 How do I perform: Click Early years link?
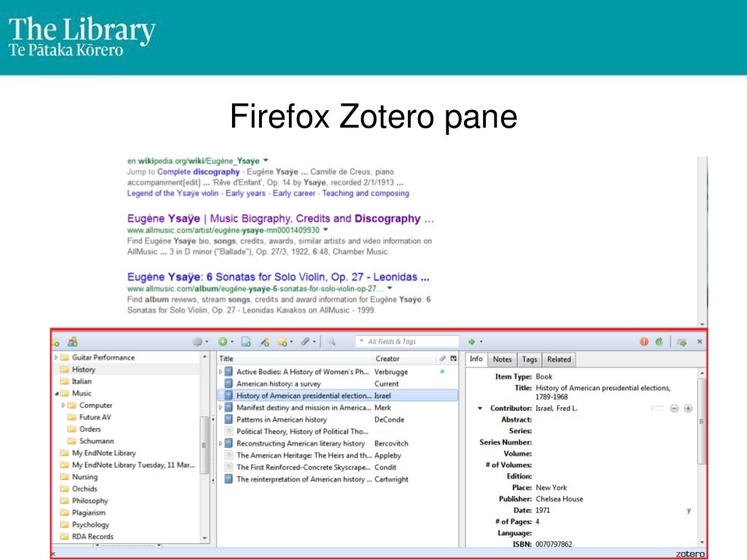pyautogui.click(x=245, y=193)
